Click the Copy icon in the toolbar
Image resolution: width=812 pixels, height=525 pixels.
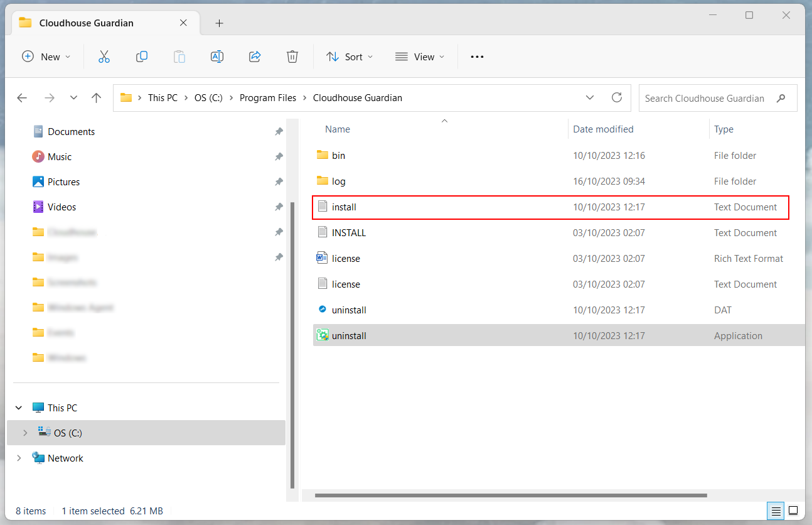click(x=142, y=57)
